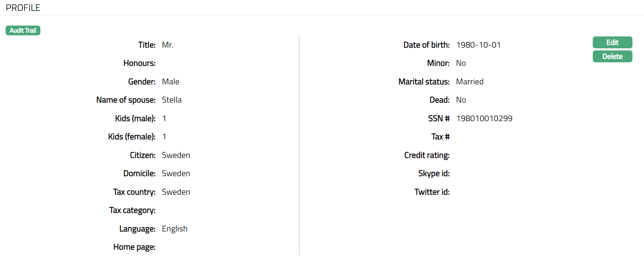The width and height of the screenshot is (644, 257).
Task: Open the Audit Trail button
Action: click(x=23, y=30)
